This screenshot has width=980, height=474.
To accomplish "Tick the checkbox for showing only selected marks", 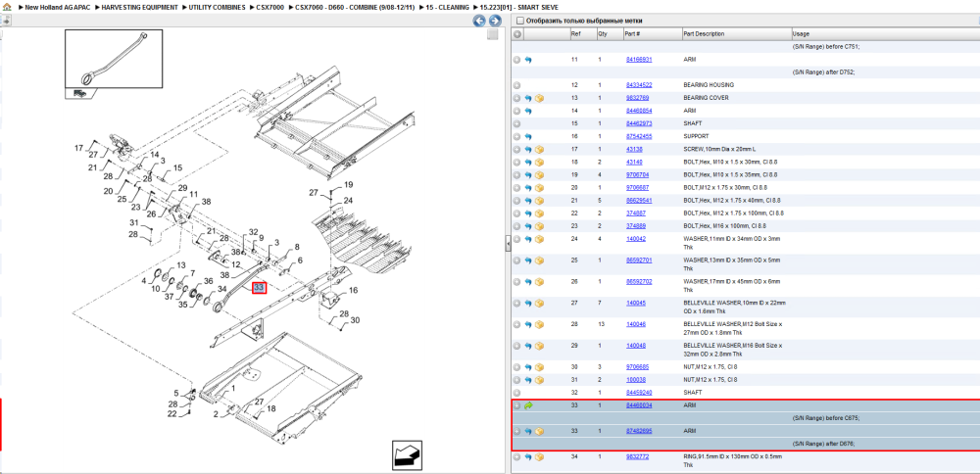I will tap(520, 21).
